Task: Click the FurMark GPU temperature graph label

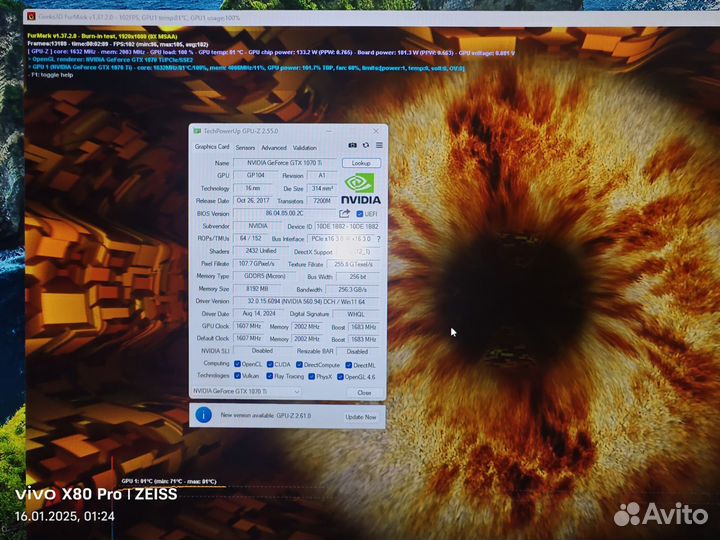Action: 169,481
